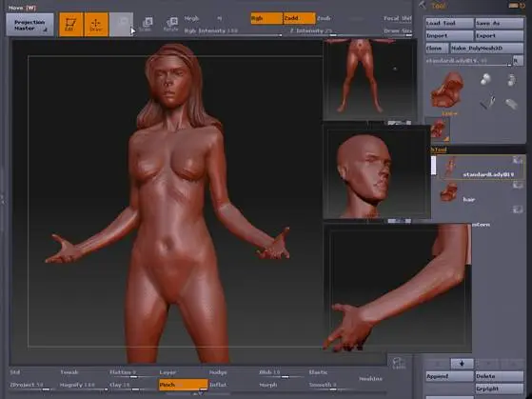Screen dimensions: 532x399
Task: Collapse the Tool palette header
Action: (x=439, y=6)
